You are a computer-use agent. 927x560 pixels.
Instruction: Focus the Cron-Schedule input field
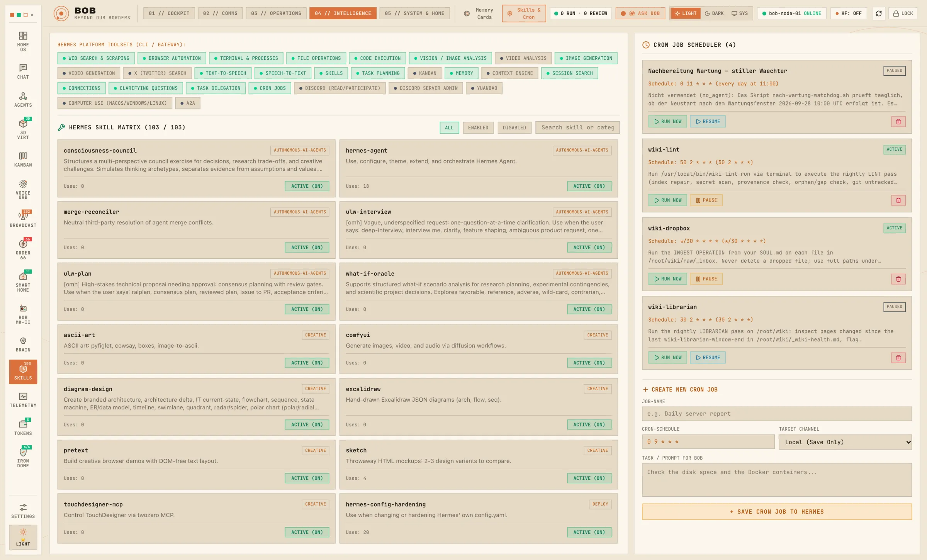pos(708,442)
